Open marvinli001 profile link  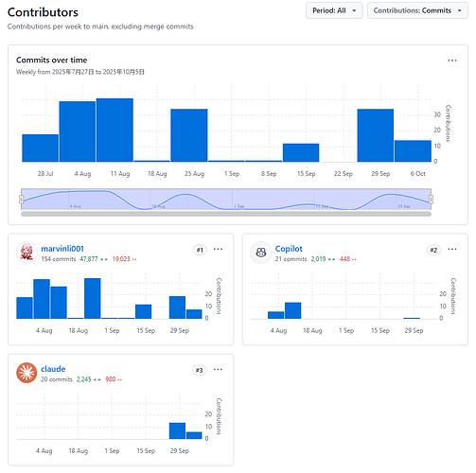[x=62, y=249]
